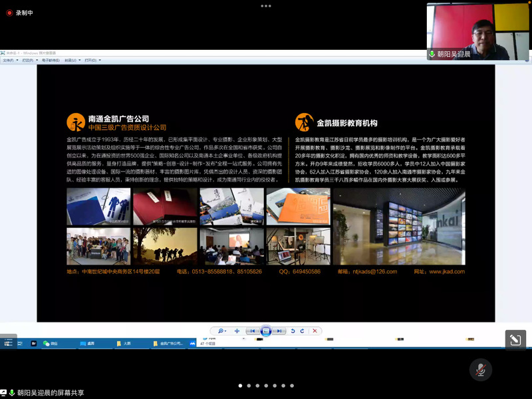Click the red folder design photo
Screen dimensions: 532x399
click(165, 207)
